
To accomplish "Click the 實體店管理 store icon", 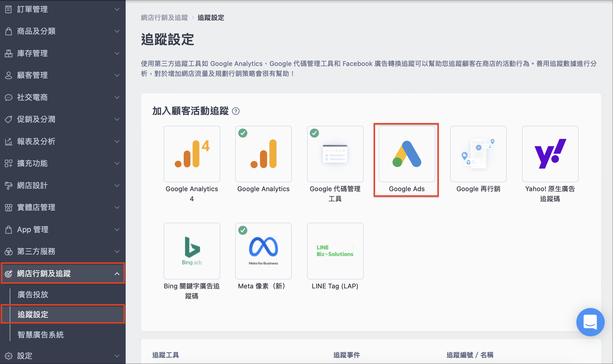I will click(x=9, y=207).
